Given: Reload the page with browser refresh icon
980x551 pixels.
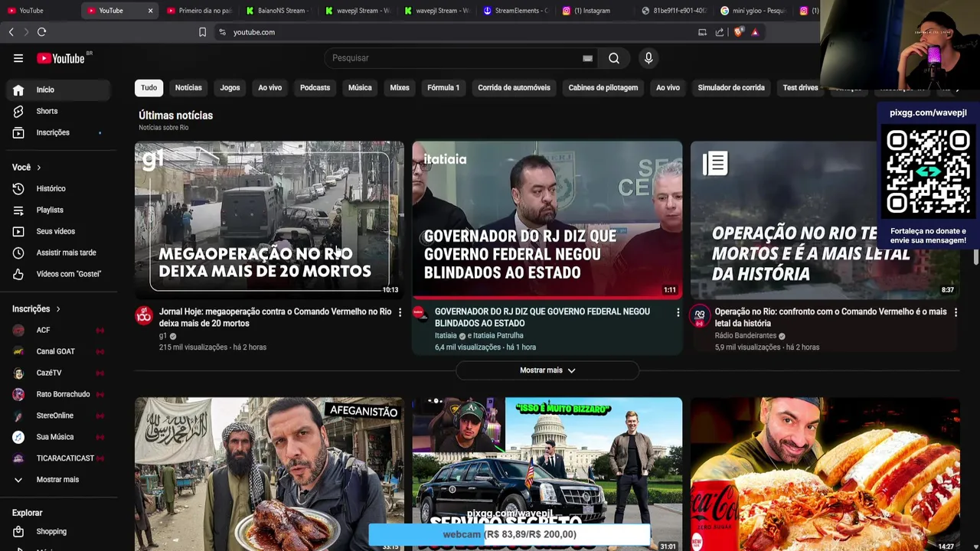Looking at the screenshot, I should [x=42, y=32].
